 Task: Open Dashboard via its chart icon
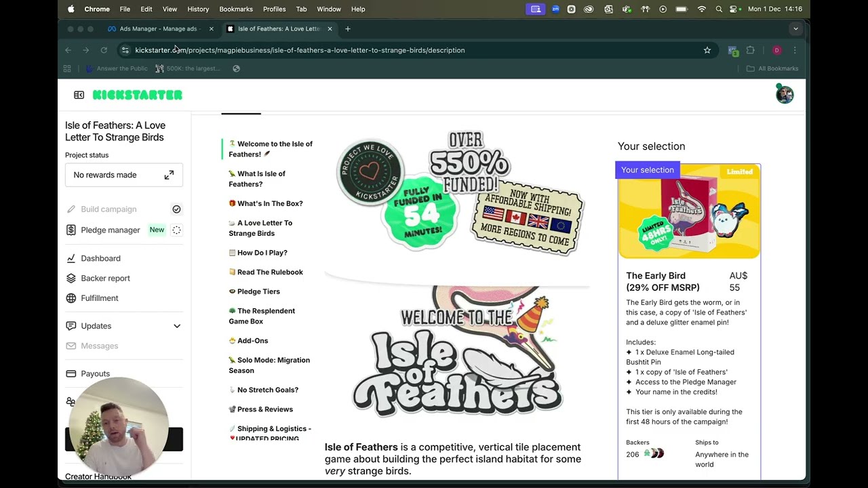tap(71, 258)
